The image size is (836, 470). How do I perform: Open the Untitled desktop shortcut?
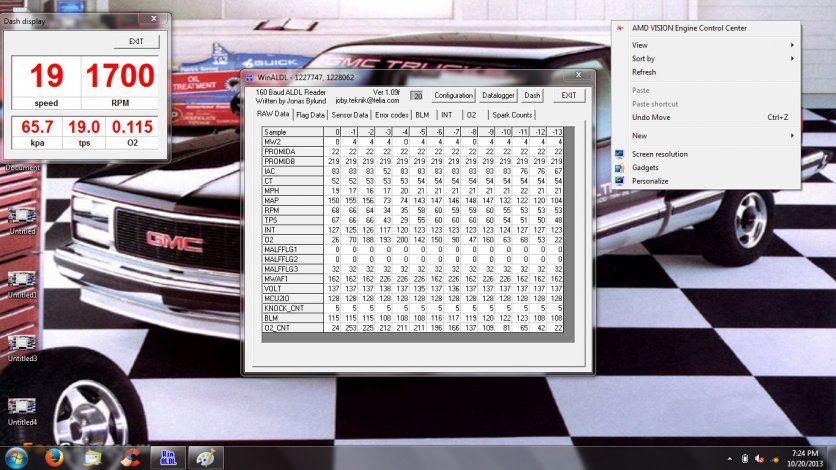point(22,221)
